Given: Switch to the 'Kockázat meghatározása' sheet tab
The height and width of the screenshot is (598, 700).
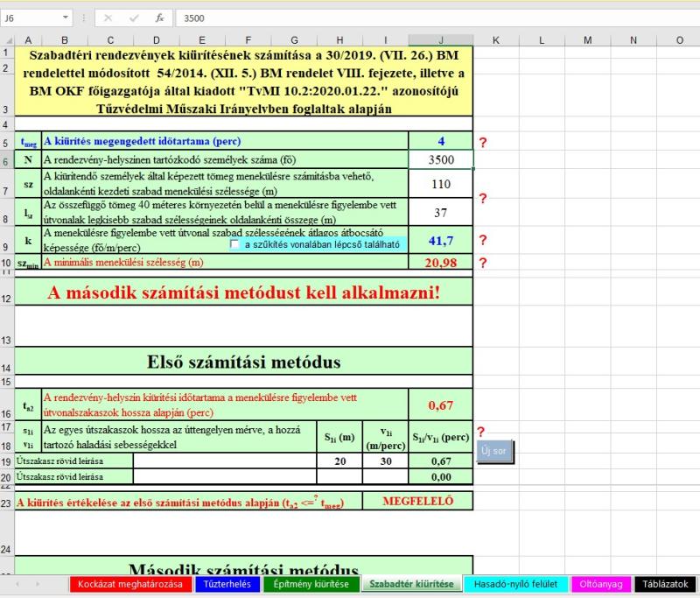Looking at the screenshot, I should (x=130, y=584).
